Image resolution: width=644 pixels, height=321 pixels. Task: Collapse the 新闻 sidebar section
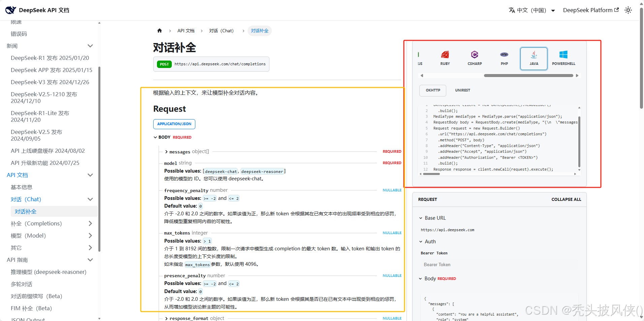tap(90, 46)
